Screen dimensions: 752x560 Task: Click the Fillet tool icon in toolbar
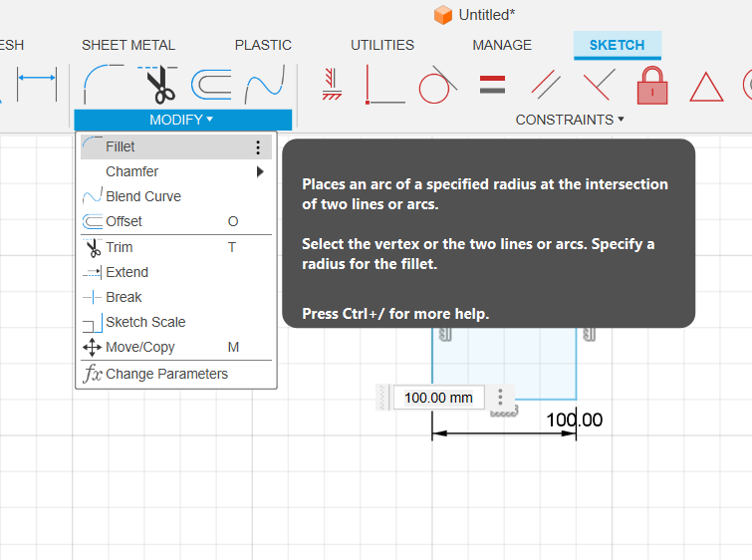coord(104,85)
